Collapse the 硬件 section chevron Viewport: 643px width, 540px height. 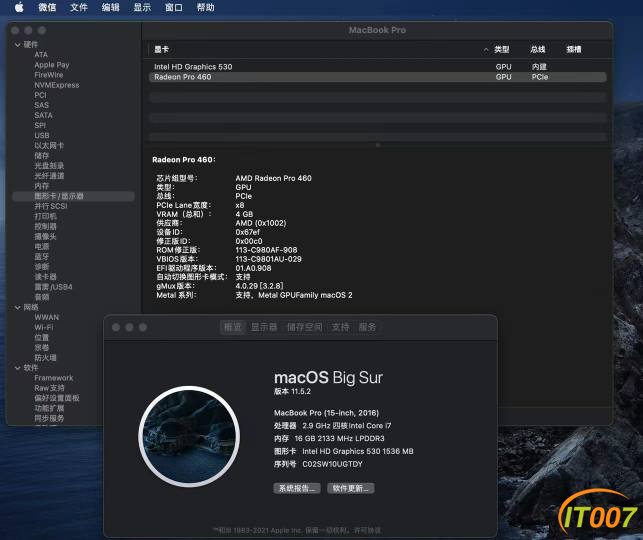(17, 45)
